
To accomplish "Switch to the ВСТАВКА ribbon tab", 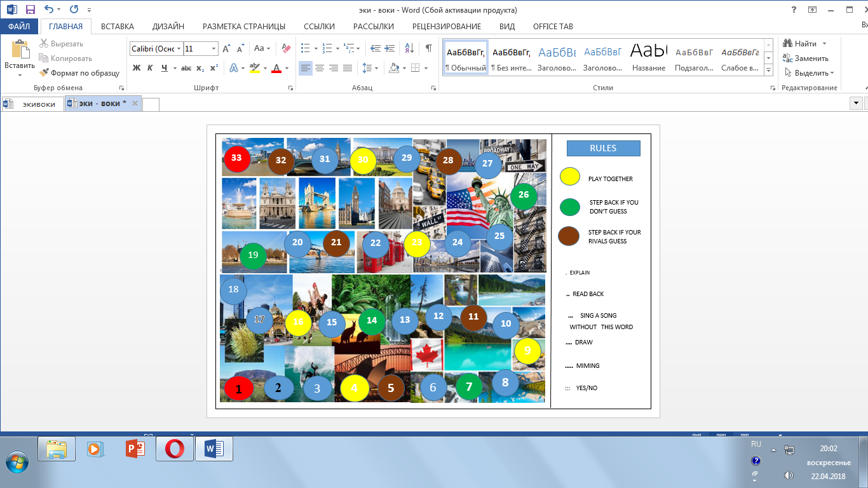I will pyautogui.click(x=118, y=27).
